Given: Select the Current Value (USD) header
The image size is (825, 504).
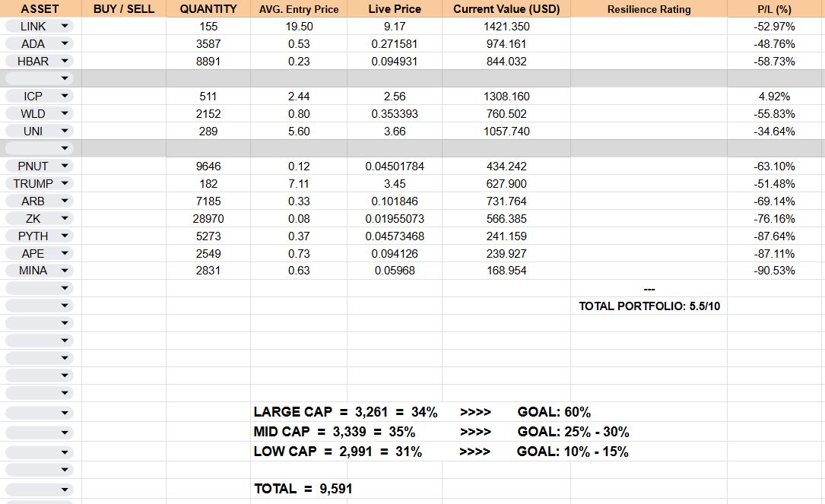Looking at the screenshot, I should tap(506, 9).
